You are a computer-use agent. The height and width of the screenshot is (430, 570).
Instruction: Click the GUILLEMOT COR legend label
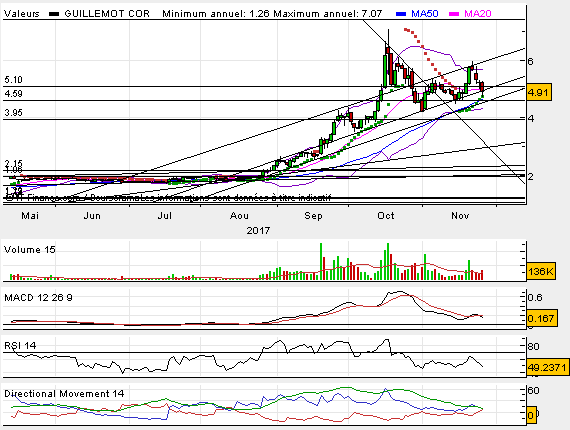click(x=107, y=14)
